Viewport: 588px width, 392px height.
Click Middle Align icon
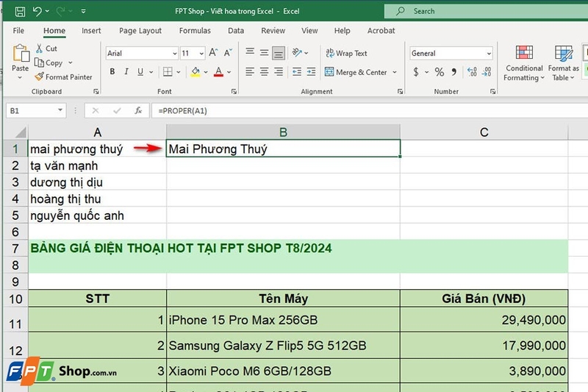(265, 52)
